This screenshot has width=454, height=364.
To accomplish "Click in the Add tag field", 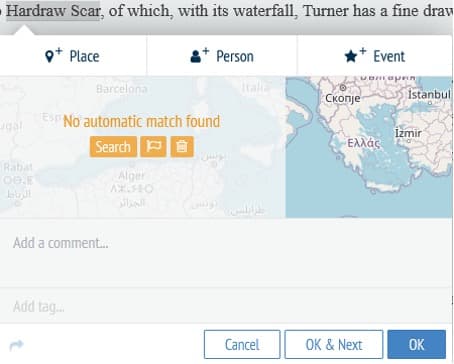I will point(226,306).
